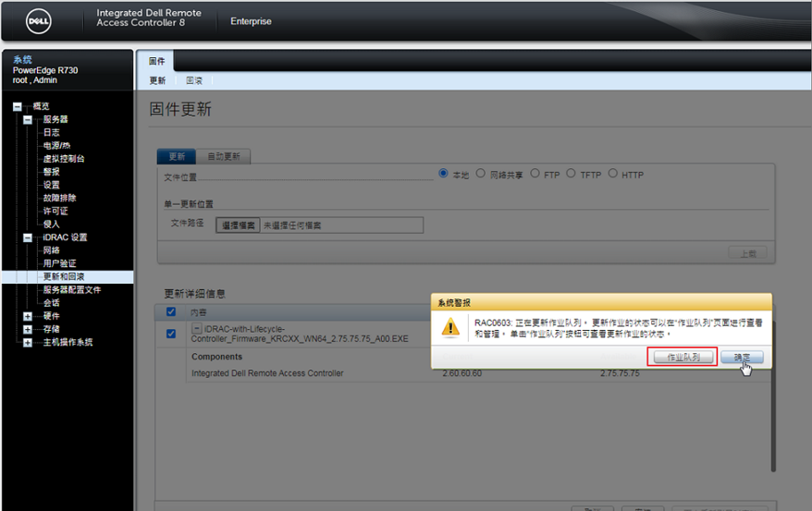Expand the 存储 tree node

coord(28,330)
